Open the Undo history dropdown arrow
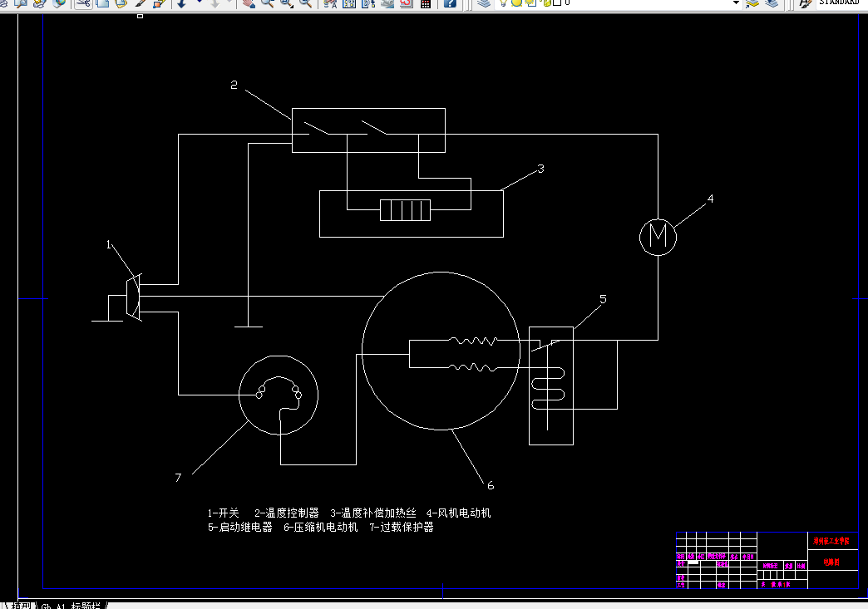 [200, 2]
